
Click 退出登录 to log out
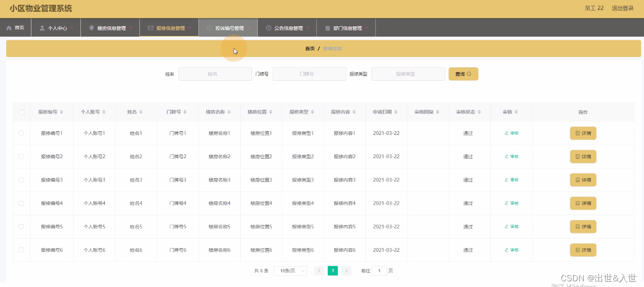[623, 8]
